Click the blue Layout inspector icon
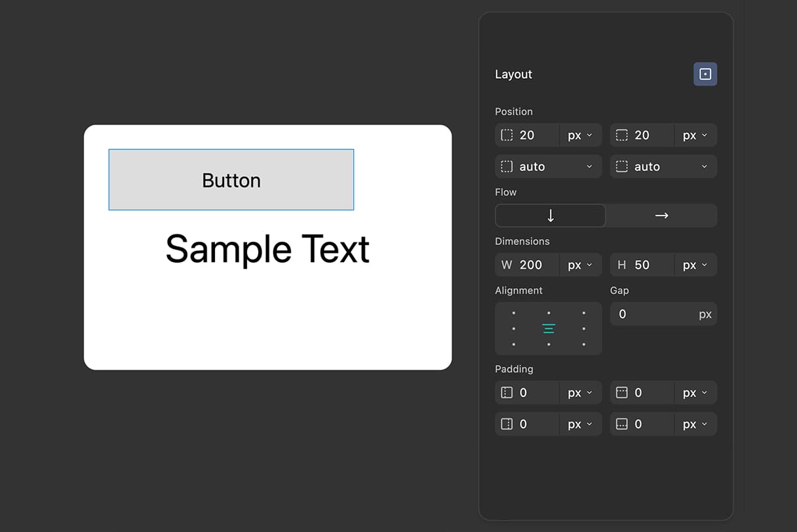 pos(705,74)
